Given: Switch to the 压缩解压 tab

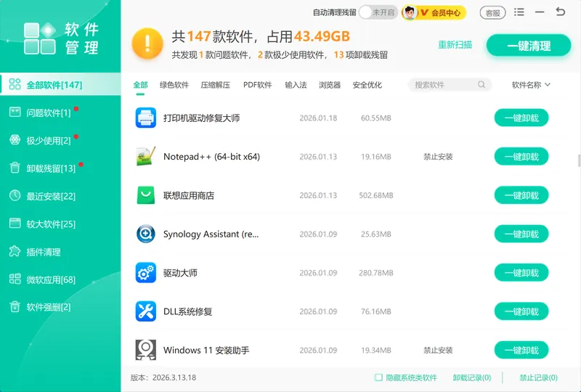Looking at the screenshot, I should tap(215, 85).
